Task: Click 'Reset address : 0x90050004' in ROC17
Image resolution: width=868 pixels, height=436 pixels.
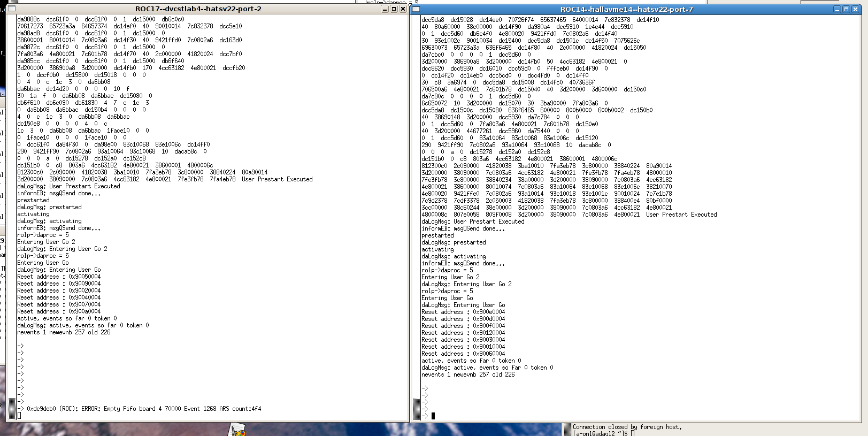Action: pos(59,277)
